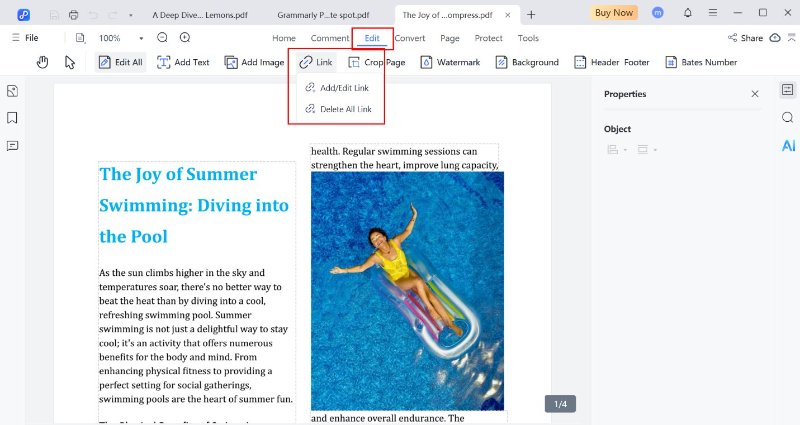
Task: Close the Properties panel
Action: [755, 94]
